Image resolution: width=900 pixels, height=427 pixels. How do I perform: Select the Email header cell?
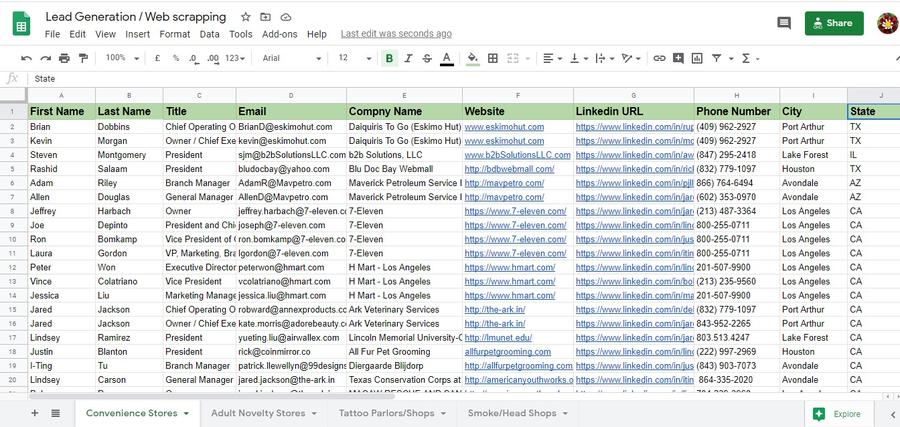coord(291,111)
